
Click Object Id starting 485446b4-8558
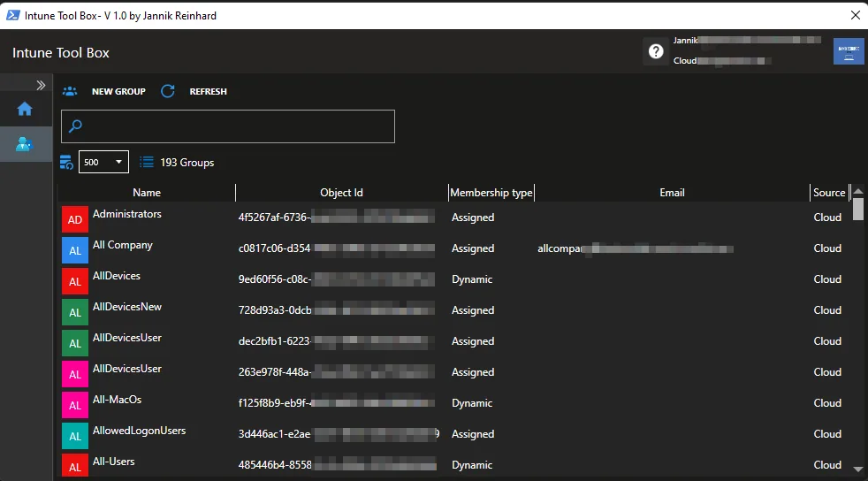[337, 465]
